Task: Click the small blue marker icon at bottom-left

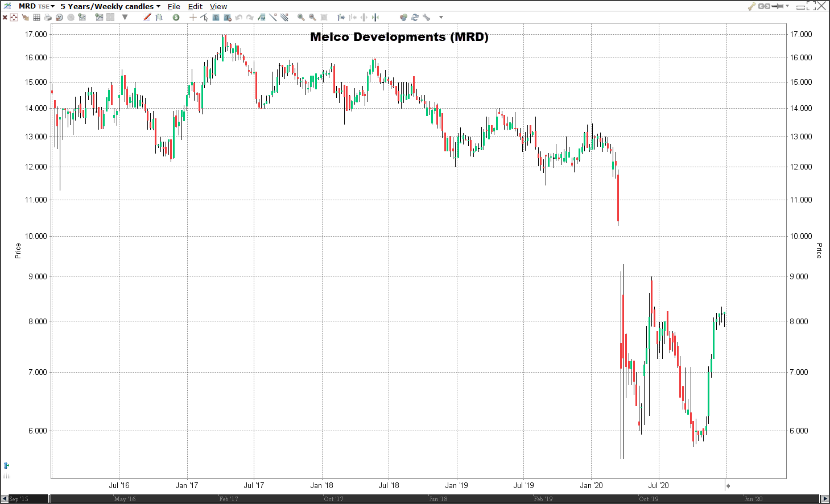Action: [x=6, y=465]
